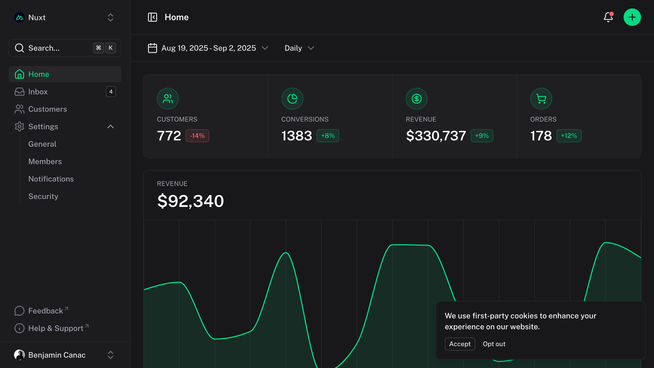This screenshot has height=368, width=654.
Task: Collapse the Settings section chevron
Action: tap(111, 126)
